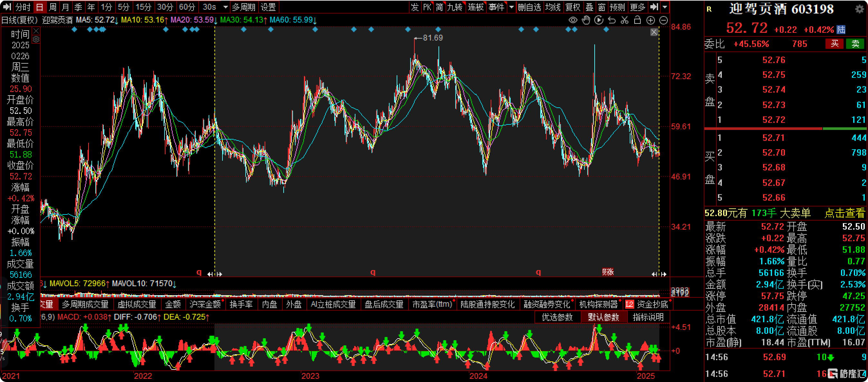Expand the 30s period dropdown arrow

point(225,7)
